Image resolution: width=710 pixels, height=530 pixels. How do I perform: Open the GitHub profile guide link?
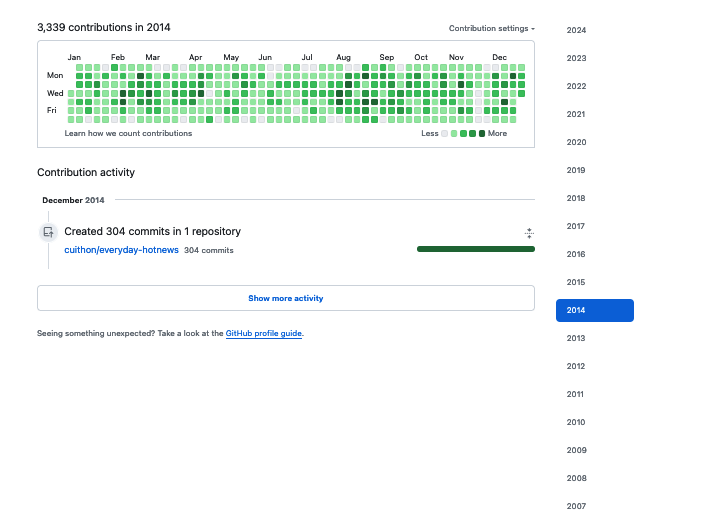click(x=263, y=333)
